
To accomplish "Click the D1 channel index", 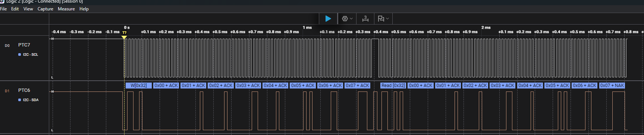I will click(7, 91).
